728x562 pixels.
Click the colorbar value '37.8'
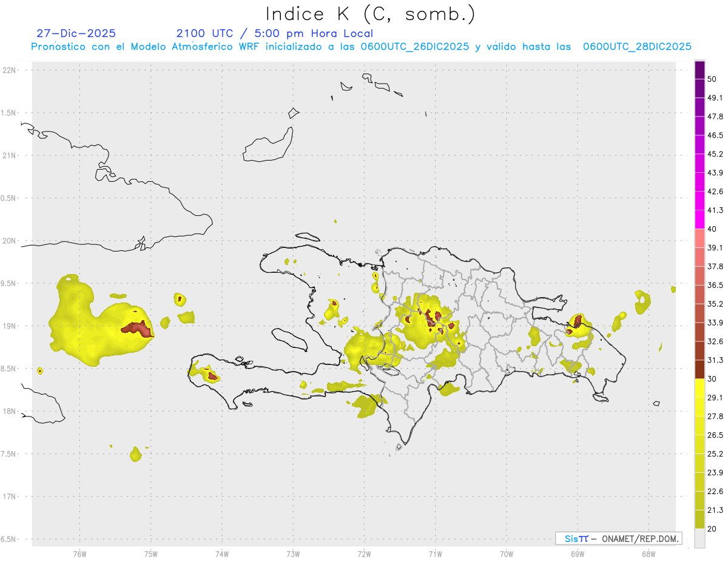(715, 266)
